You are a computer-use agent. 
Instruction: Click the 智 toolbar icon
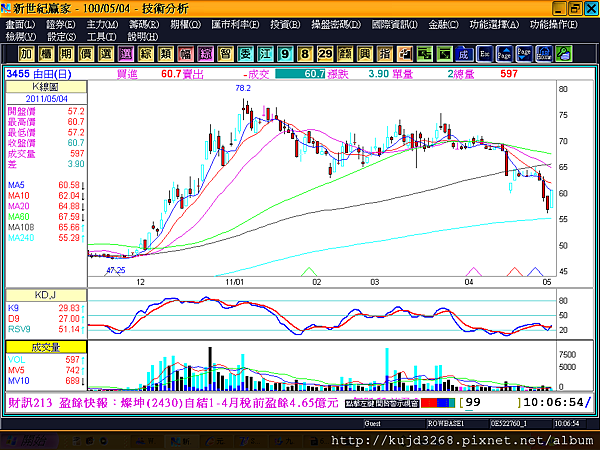225,54
